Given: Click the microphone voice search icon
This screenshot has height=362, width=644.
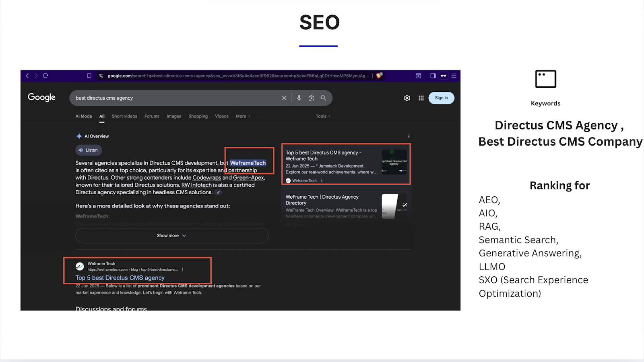Looking at the screenshot, I should [x=299, y=98].
